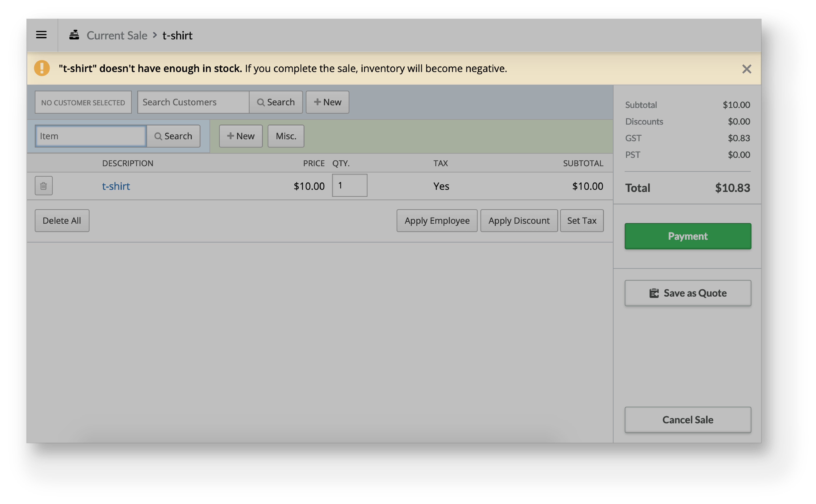This screenshot has width=816, height=504.
Task: Click the No Customer Selected box
Action: click(x=83, y=102)
